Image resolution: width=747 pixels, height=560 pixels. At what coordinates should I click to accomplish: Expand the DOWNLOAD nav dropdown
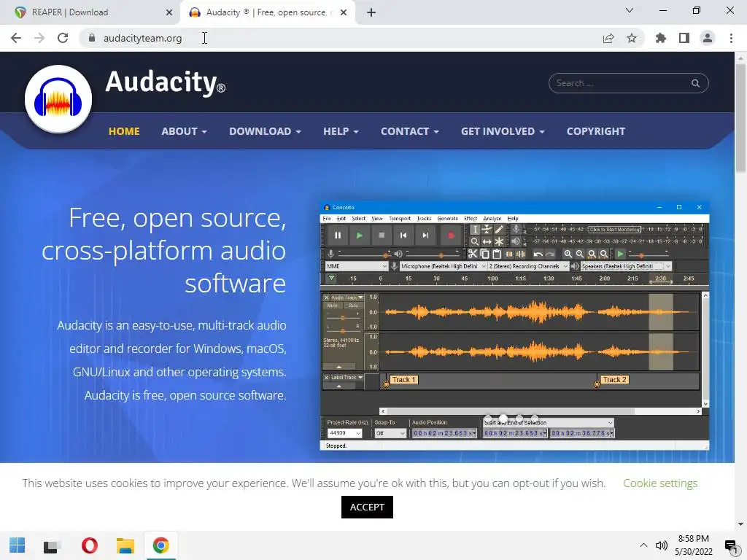pos(265,131)
